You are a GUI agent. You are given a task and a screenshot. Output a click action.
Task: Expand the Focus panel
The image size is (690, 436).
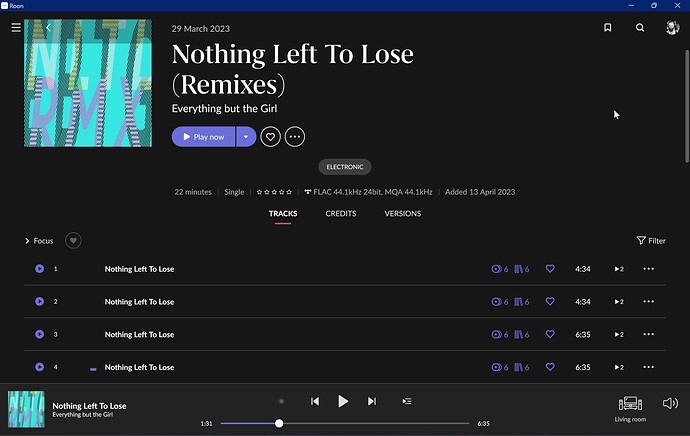pos(39,241)
